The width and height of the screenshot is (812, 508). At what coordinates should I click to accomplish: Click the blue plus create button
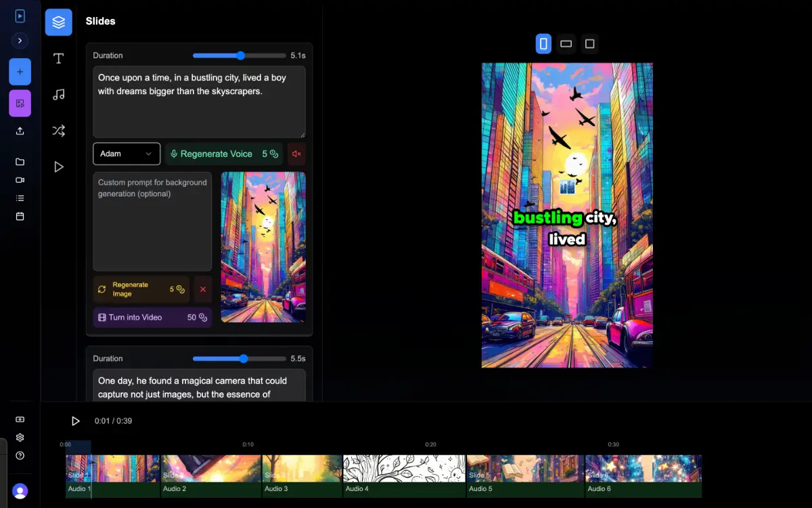point(20,72)
